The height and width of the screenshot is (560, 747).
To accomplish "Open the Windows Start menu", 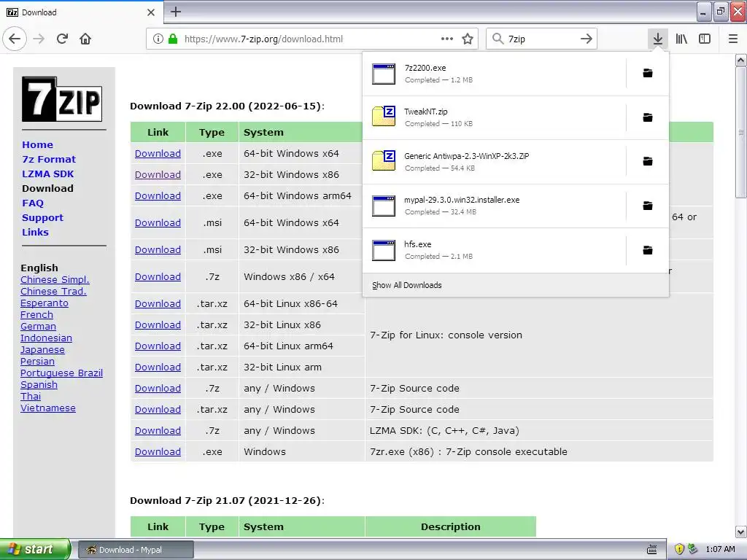I will tap(34, 549).
